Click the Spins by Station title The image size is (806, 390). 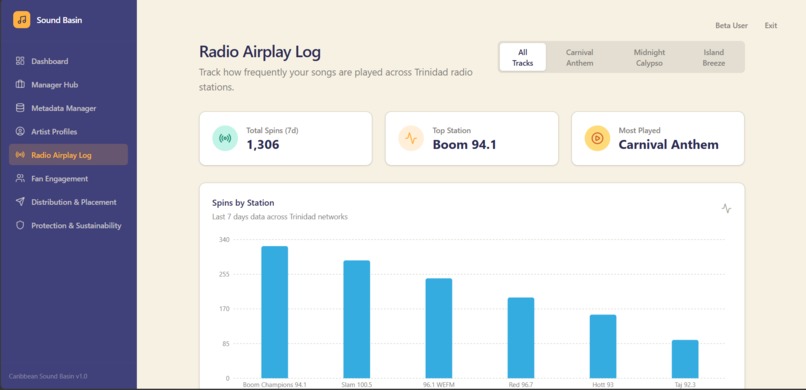tap(243, 202)
